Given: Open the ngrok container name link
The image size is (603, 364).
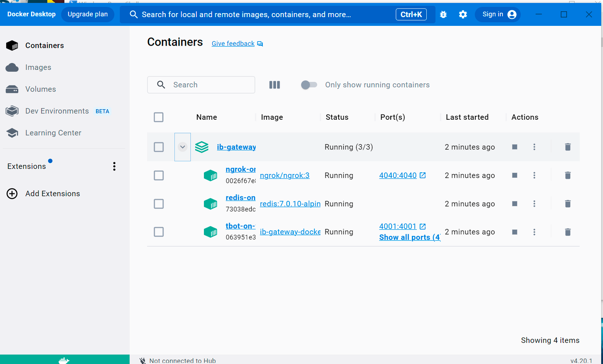Looking at the screenshot, I should [241, 169].
